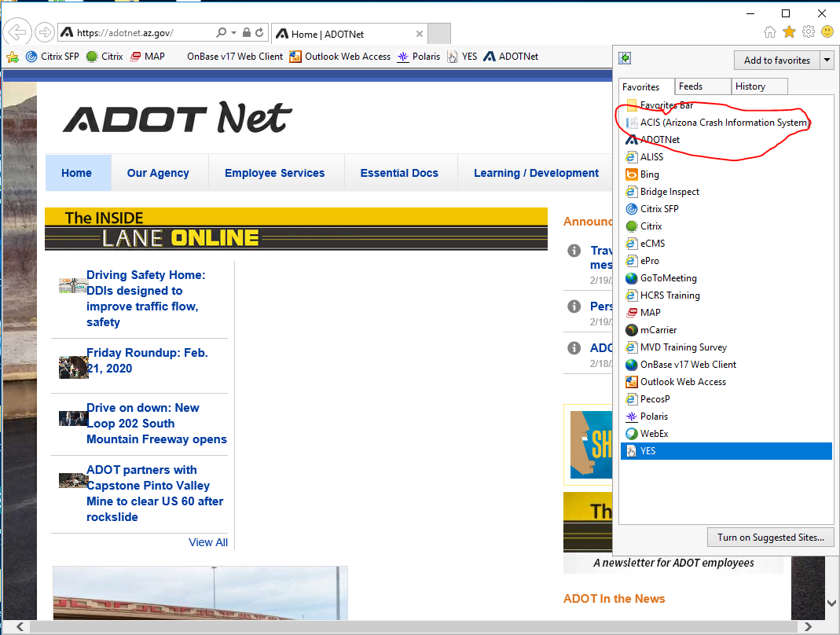Screen dimensions: 840x635
Task: Click the Refresh icon in address bar
Action: (x=259, y=33)
